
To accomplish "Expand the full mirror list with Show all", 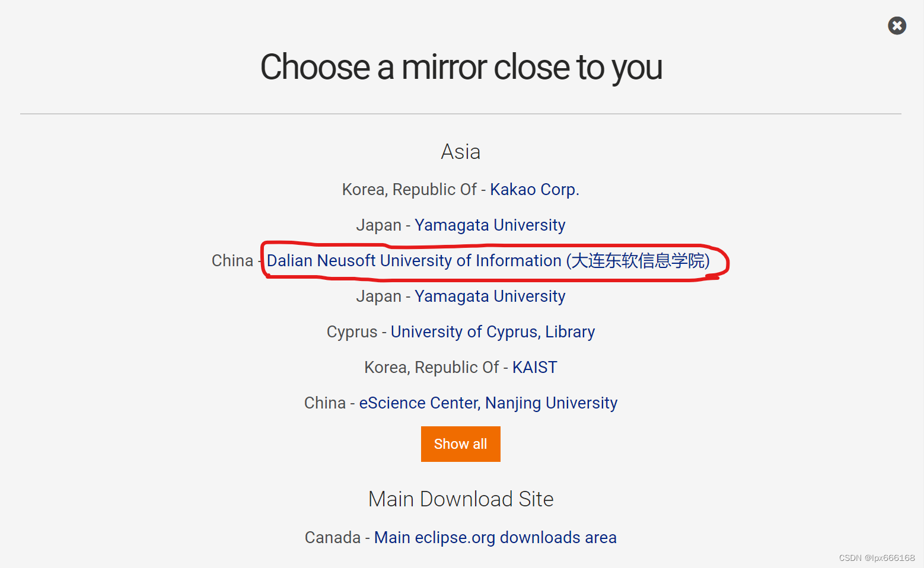I will pyautogui.click(x=460, y=443).
